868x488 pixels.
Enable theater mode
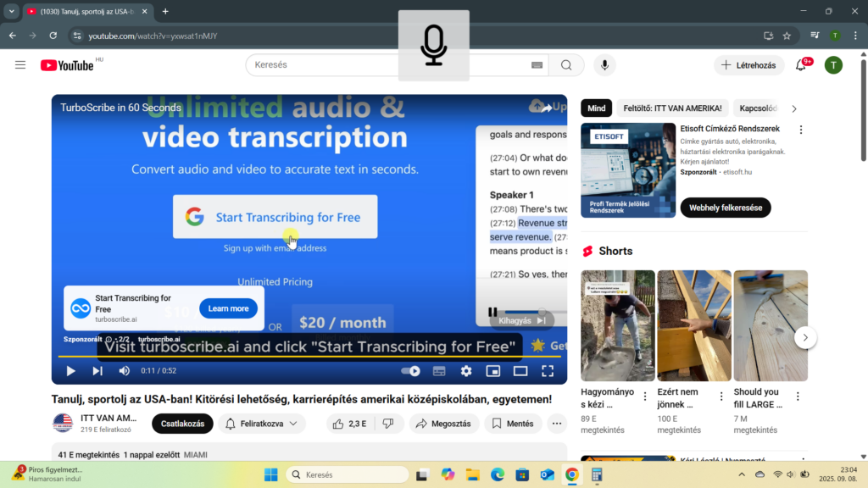pos(520,371)
